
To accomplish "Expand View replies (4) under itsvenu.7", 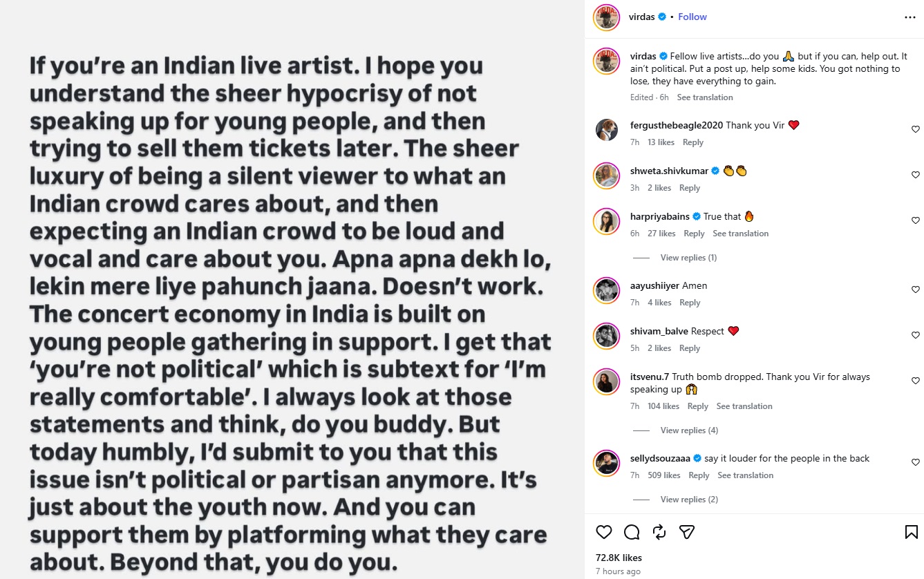I will (x=689, y=430).
